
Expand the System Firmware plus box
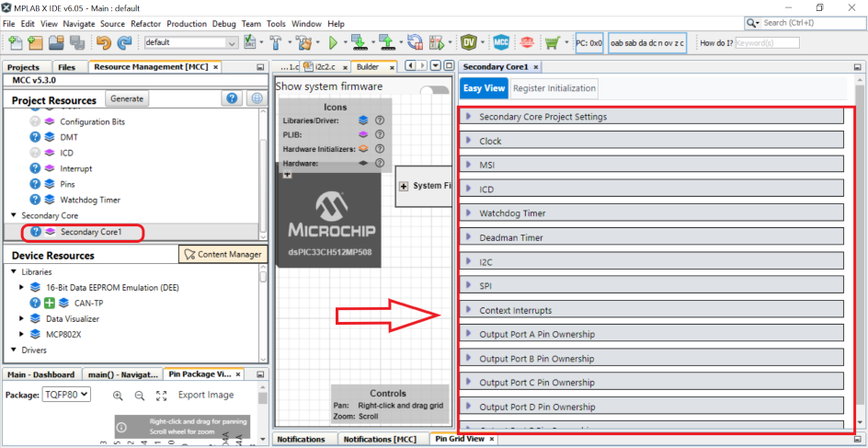pyautogui.click(x=404, y=186)
